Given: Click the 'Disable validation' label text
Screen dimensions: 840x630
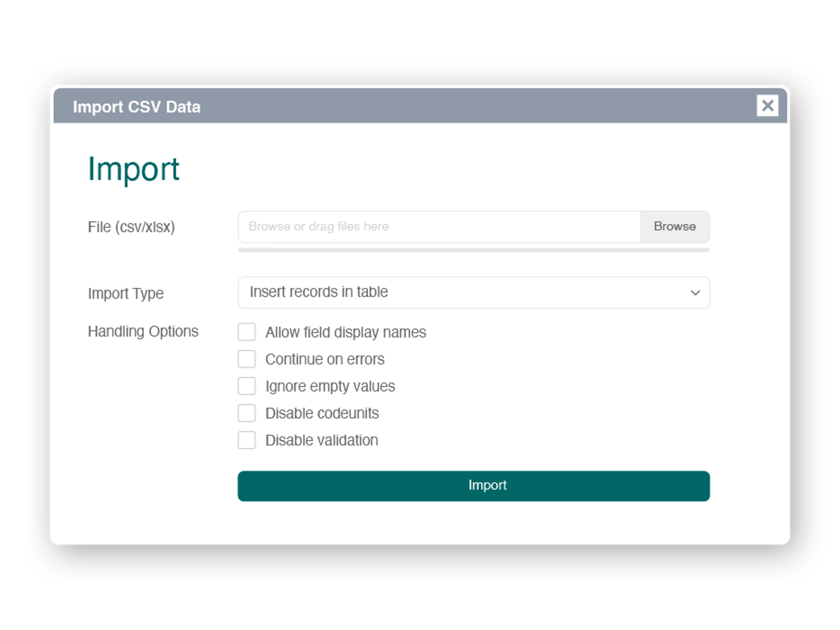Looking at the screenshot, I should click(x=321, y=440).
